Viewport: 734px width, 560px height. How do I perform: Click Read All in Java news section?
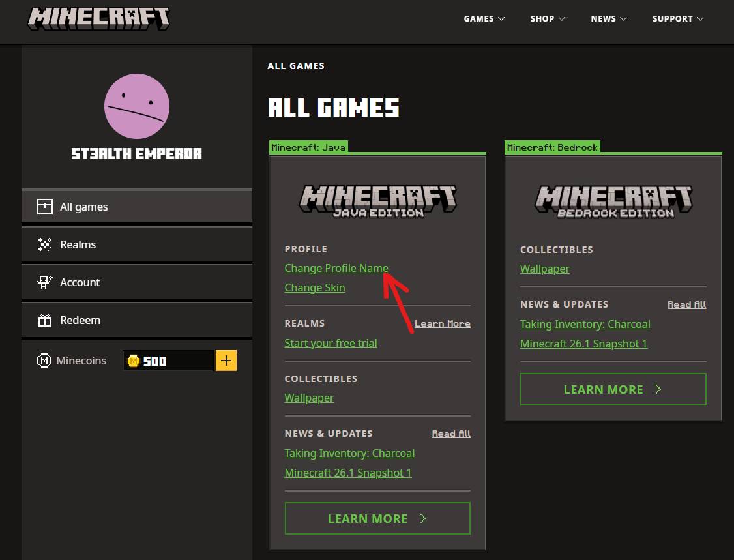click(x=451, y=434)
